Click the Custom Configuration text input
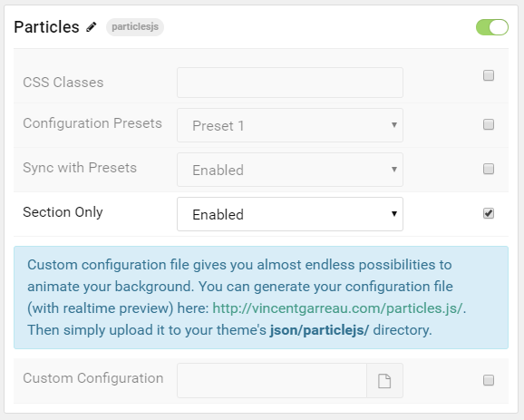The width and height of the screenshot is (524, 420). (x=272, y=381)
